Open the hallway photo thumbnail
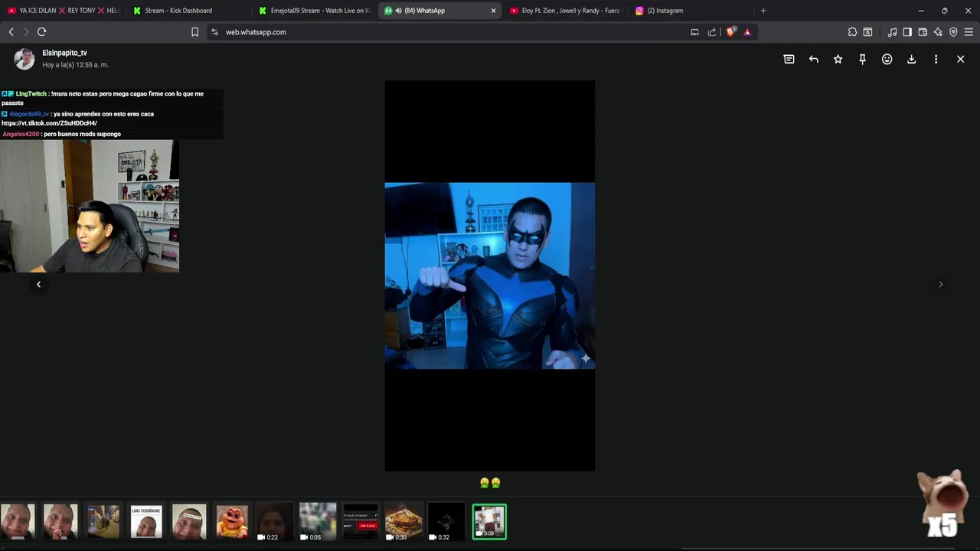 pyautogui.click(x=103, y=521)
